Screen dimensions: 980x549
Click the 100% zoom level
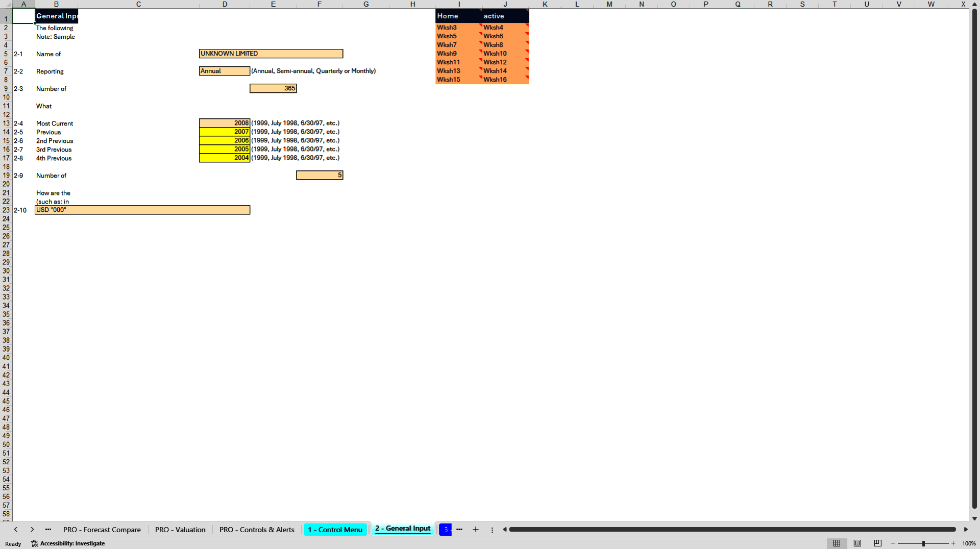969,543
